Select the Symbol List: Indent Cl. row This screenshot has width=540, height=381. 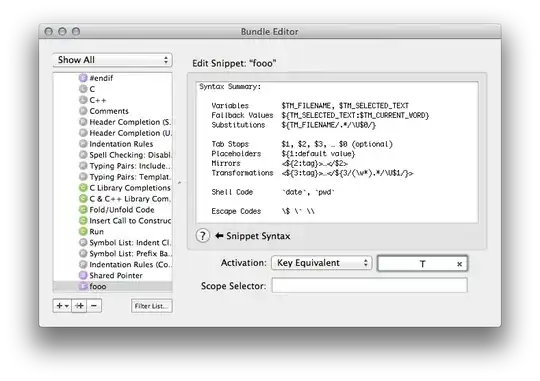(113, 243)
